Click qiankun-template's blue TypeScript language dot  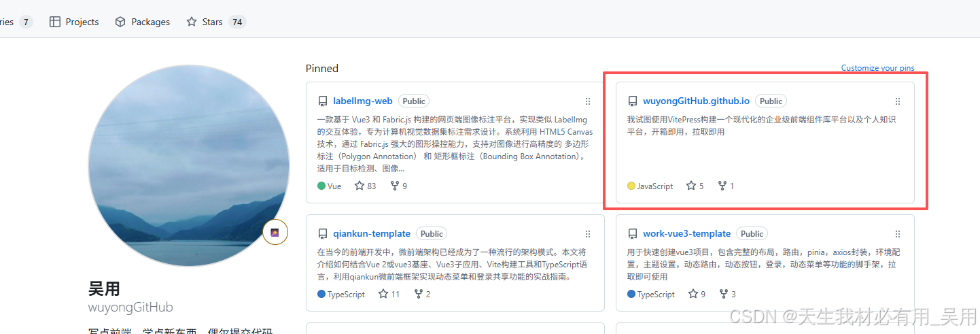pyautogui.click(x=321, y=295)
